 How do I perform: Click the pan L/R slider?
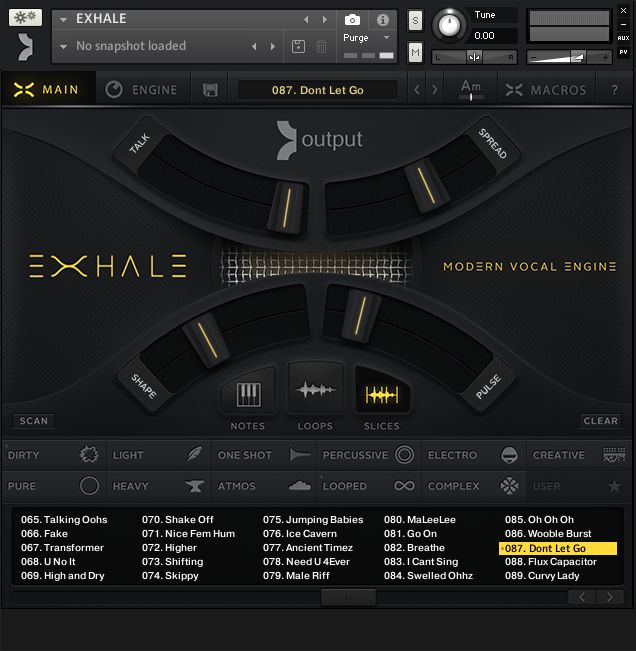474,57
